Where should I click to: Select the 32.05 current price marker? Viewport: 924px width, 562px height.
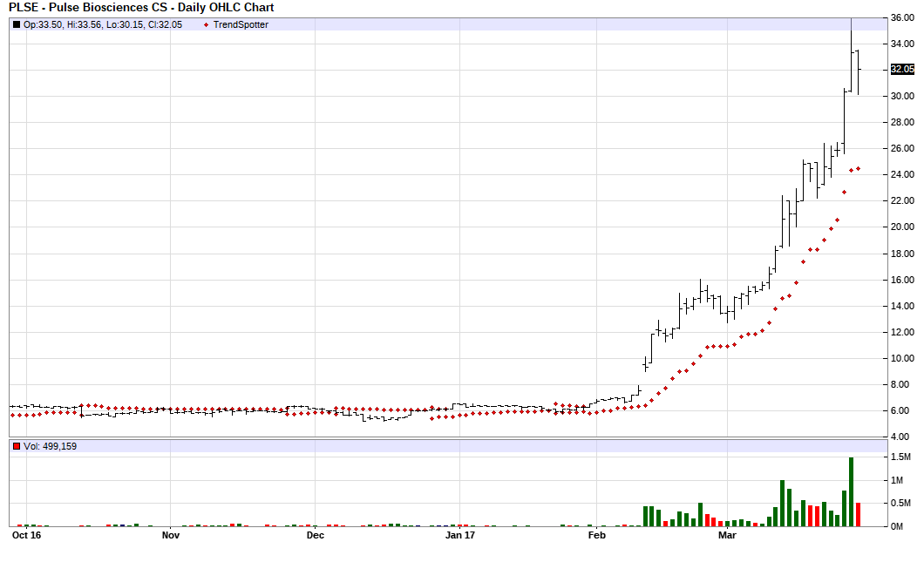tap(902, 70)
